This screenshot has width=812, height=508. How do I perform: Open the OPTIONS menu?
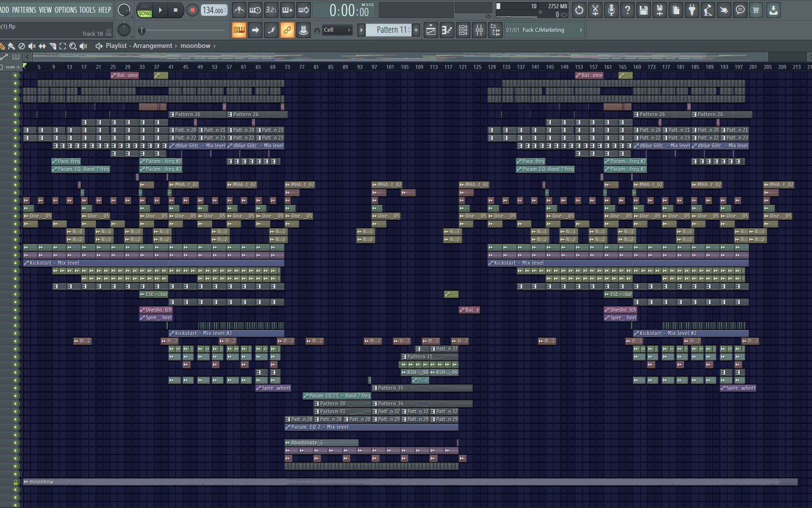pos(66,10)
